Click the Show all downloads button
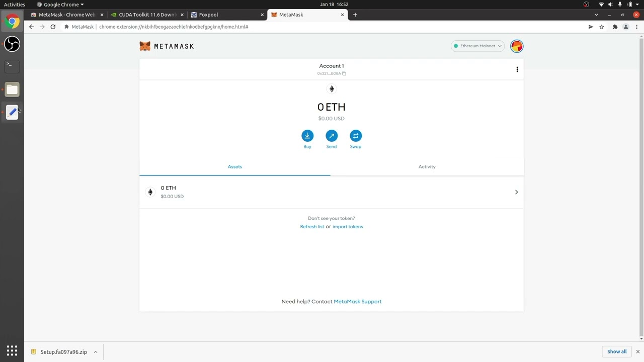The height and width of the screenshot is (362, 644). point(617,352)
